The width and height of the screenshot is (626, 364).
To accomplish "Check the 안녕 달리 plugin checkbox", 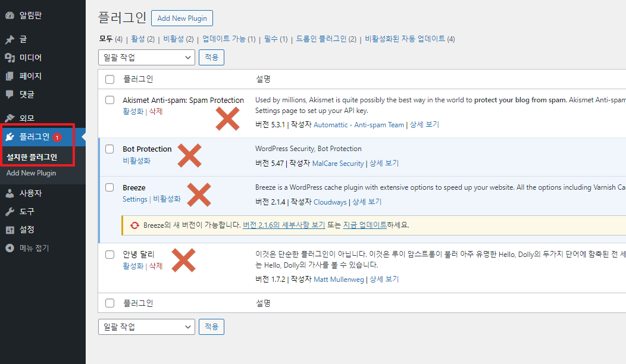I will pos(110,254).
